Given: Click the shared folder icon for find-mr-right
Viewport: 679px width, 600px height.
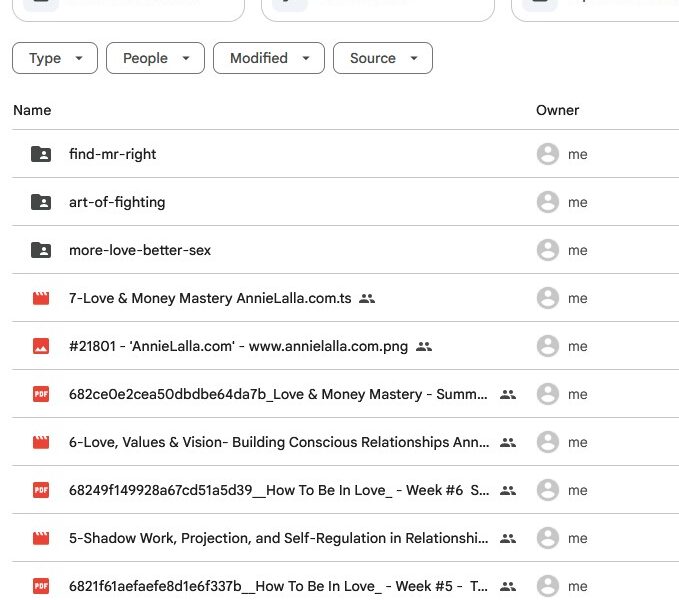Looking at the screenshot, I should tap(41, 154).
